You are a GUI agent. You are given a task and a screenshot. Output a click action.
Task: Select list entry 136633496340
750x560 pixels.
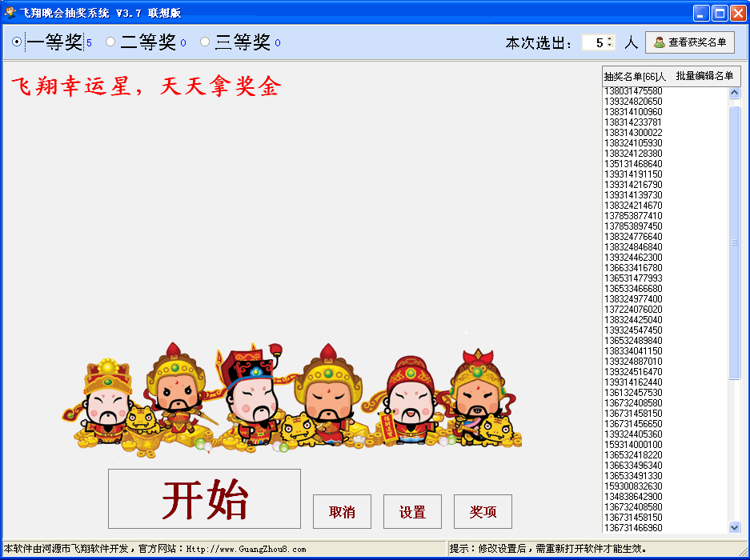(x=633, y=466)
